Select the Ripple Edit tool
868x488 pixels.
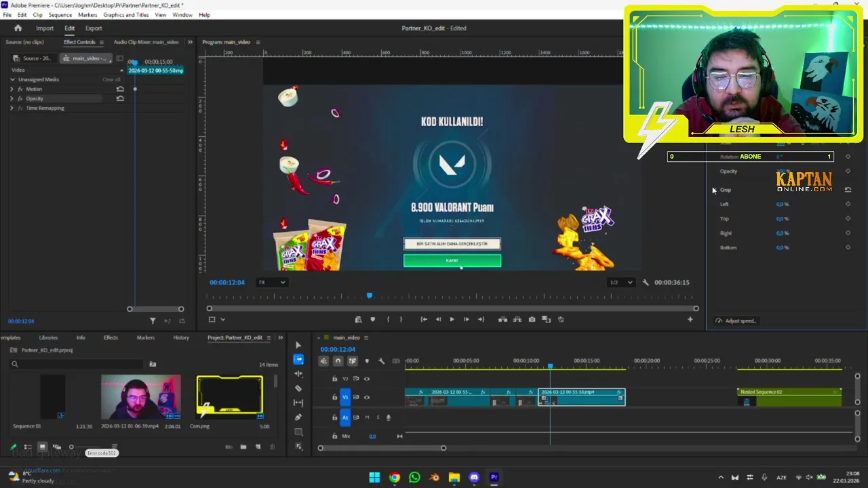coord(298,373)
